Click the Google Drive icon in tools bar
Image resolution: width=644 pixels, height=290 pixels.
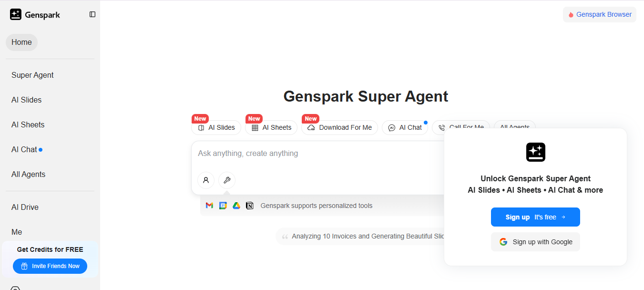pyautogui.click(x=236, y=206)
